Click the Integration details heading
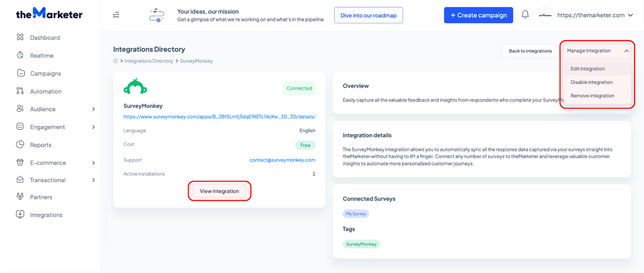 pos(367,135)
